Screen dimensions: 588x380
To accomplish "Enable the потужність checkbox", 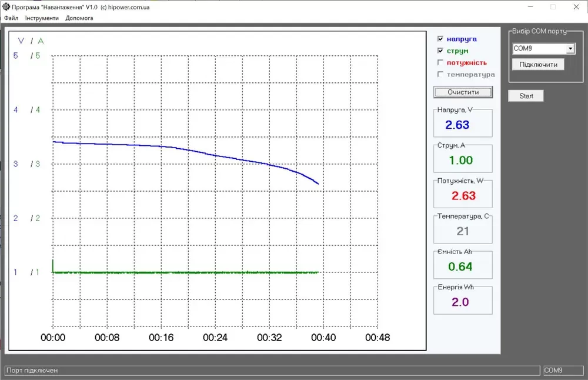I will click(x=440, y=62).
